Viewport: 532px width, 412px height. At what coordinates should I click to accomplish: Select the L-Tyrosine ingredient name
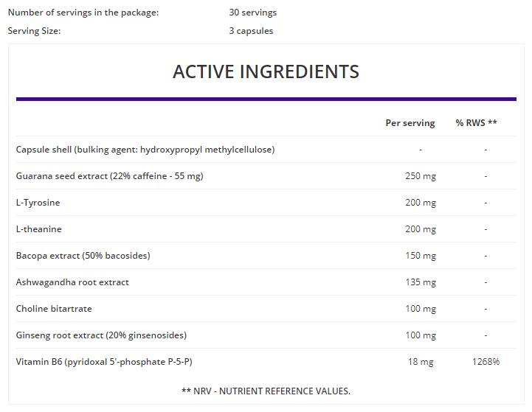tap(38, 203)
